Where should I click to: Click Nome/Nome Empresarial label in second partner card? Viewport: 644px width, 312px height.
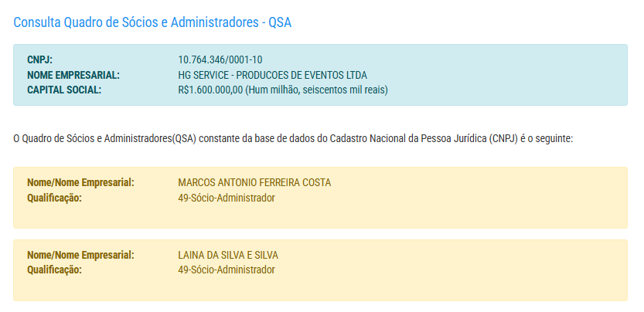tap(80, 255)
